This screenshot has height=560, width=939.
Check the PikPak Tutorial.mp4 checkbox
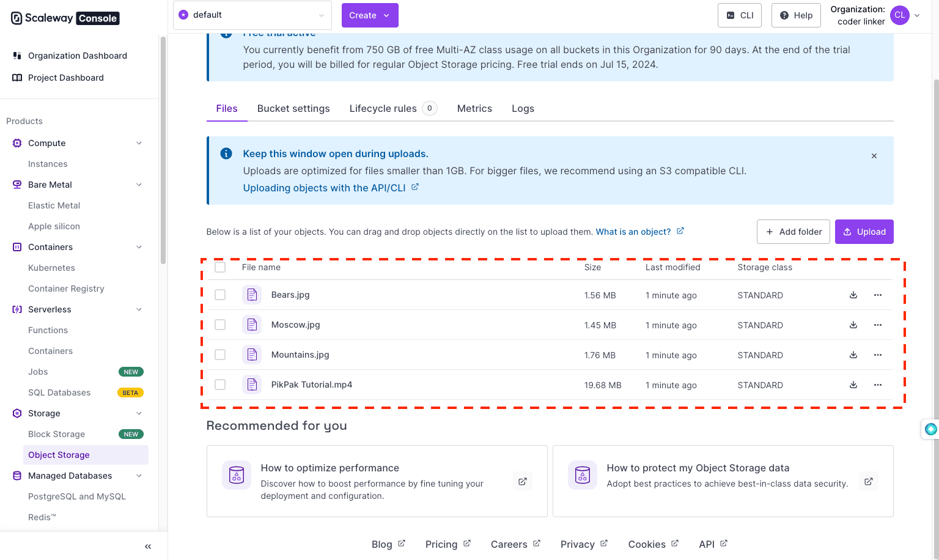220,385
